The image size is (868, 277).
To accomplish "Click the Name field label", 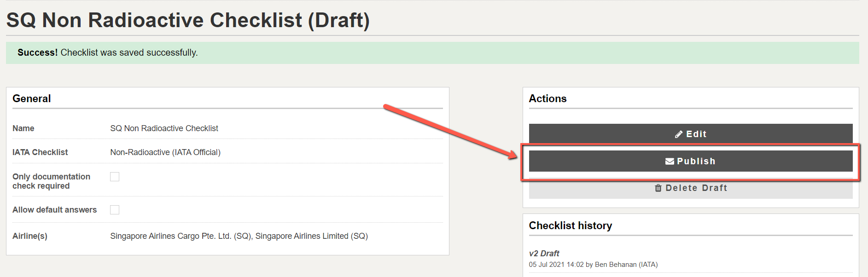I will point(23,128).
